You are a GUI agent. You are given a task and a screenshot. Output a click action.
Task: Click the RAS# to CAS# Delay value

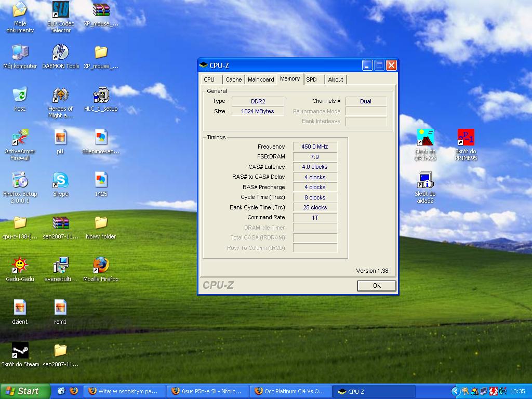(315, 177)
